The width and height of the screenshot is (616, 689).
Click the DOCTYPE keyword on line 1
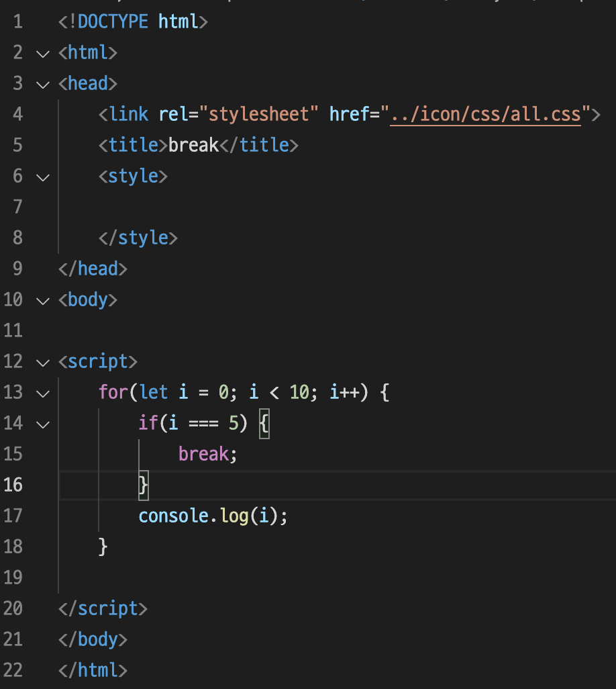click(113, 21)
